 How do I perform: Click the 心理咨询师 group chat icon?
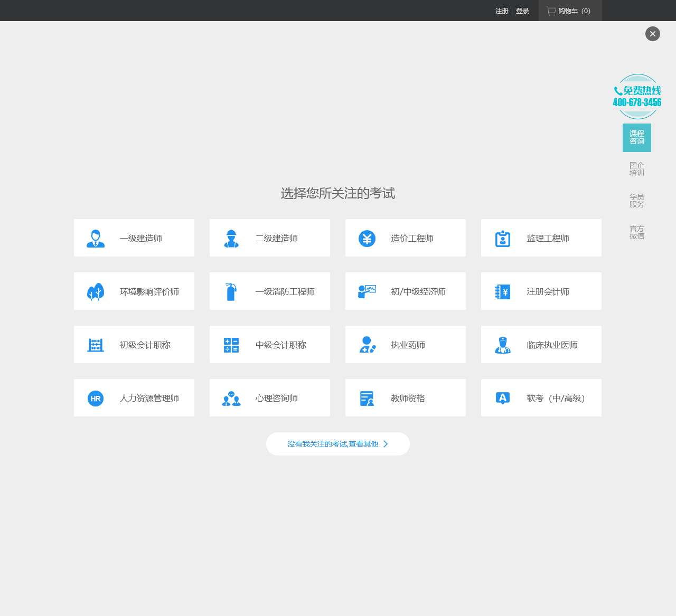(x=231, y=399)
